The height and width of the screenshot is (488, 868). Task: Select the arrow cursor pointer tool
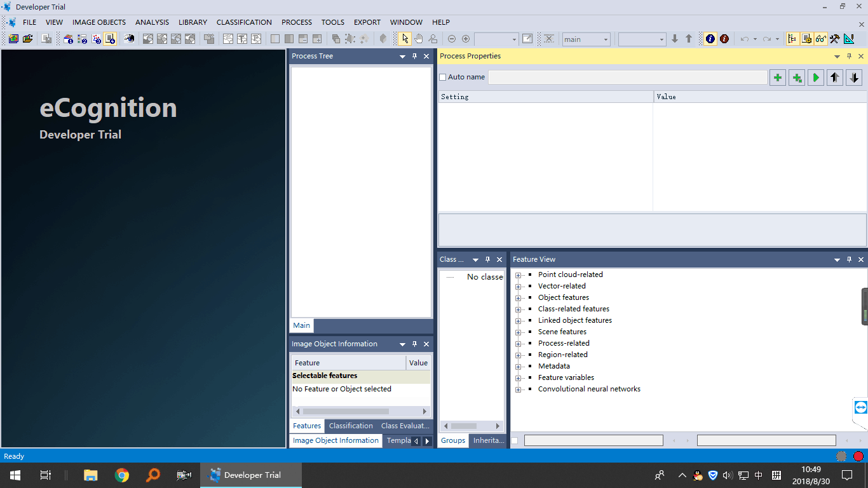point(405,39)
